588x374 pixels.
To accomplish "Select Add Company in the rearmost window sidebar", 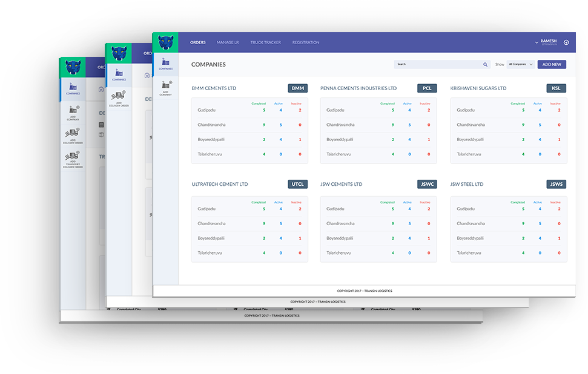I will pos(73,113).
